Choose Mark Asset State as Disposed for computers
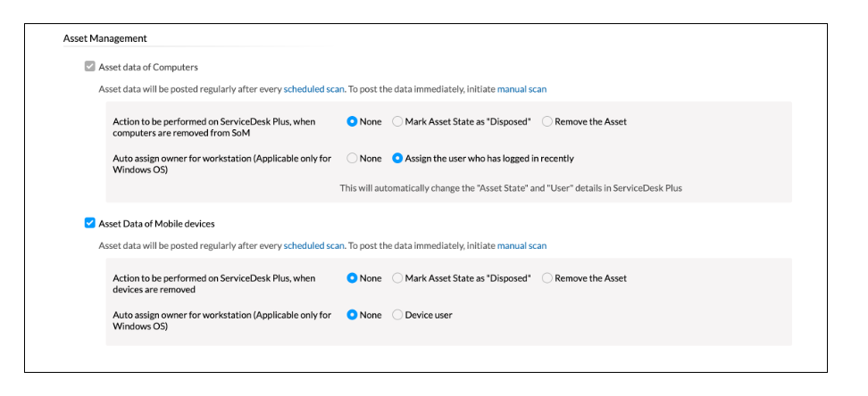This screenshot has width=868, height=396. coord(398,121)
